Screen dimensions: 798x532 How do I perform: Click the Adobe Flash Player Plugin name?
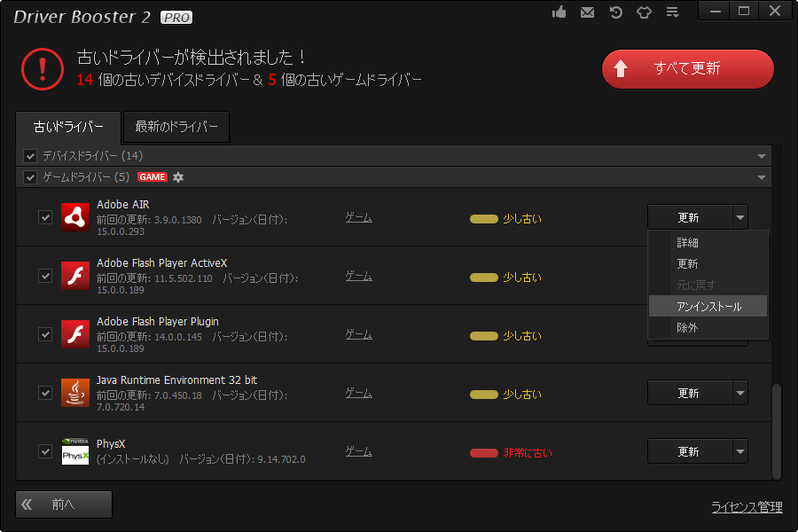coord(158,322)
